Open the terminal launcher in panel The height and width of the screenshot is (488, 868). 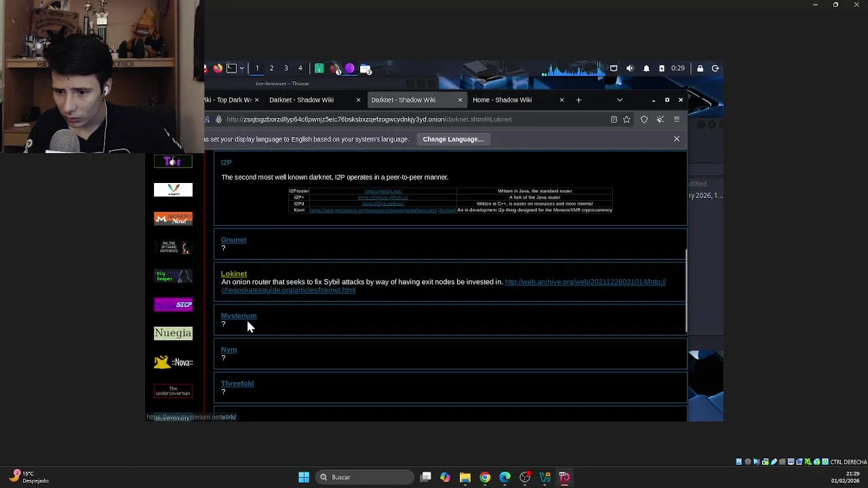click(231, 68)
